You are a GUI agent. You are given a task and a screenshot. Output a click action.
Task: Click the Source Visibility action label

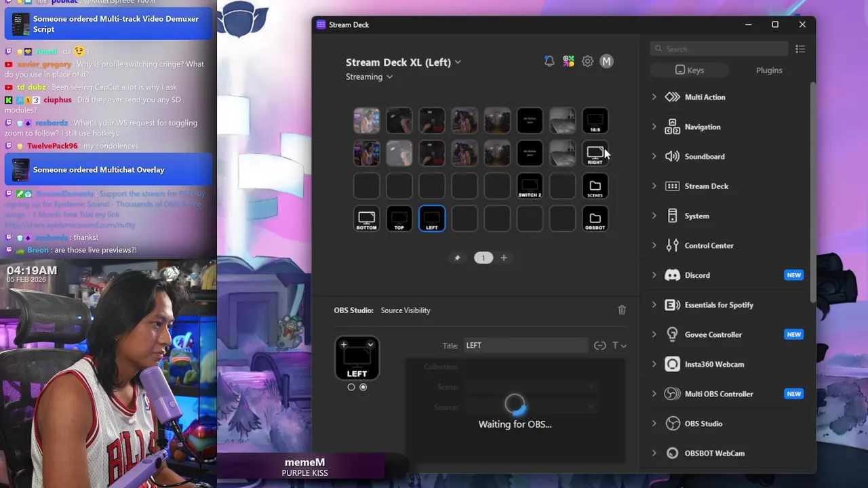(406, 310)
